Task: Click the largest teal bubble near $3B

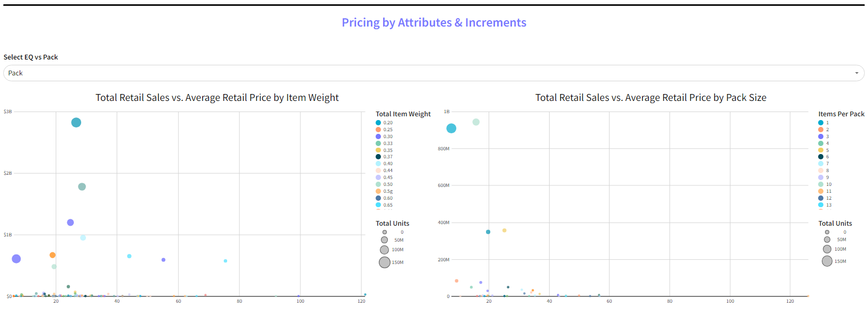Action: 76,123
